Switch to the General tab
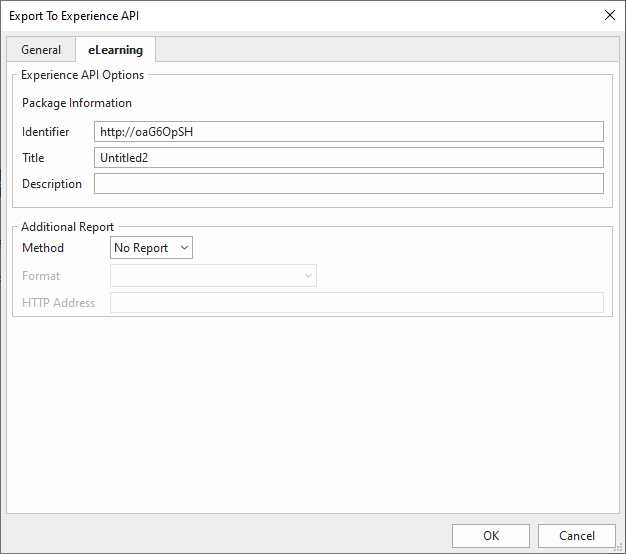The width and height of the screenshot is (626, 554). pyautogui.click(x=41, y=50)
